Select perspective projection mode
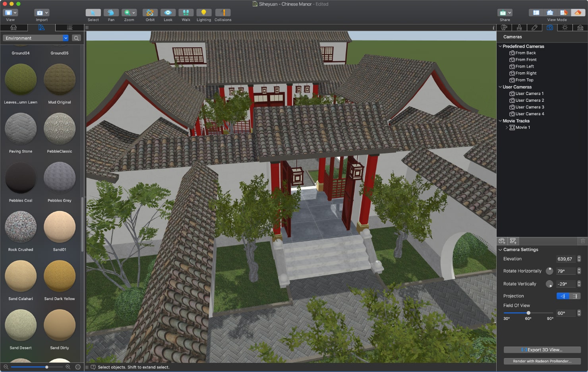The image size is (588, 372). coord(563,296)
